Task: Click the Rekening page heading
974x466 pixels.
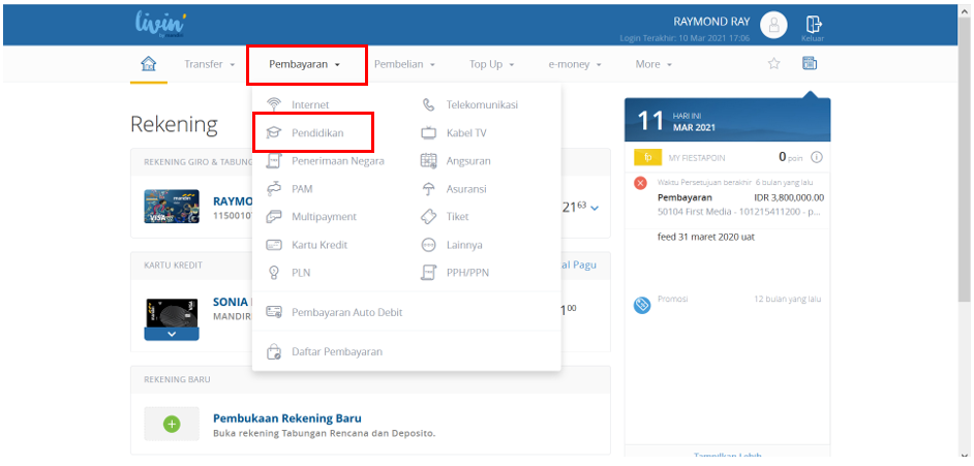Action: [x=174, y=125]
